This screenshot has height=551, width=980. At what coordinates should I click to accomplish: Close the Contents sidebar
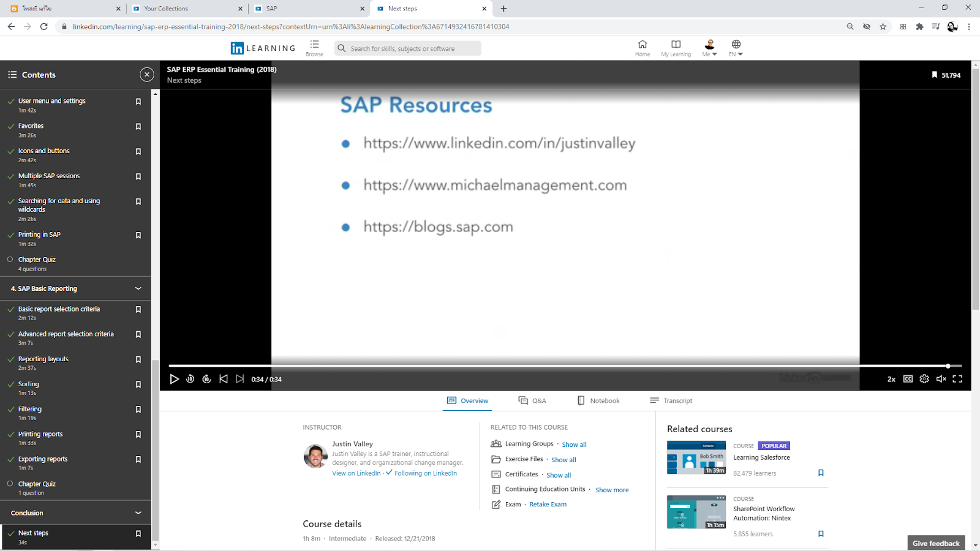tap(147, 75)
